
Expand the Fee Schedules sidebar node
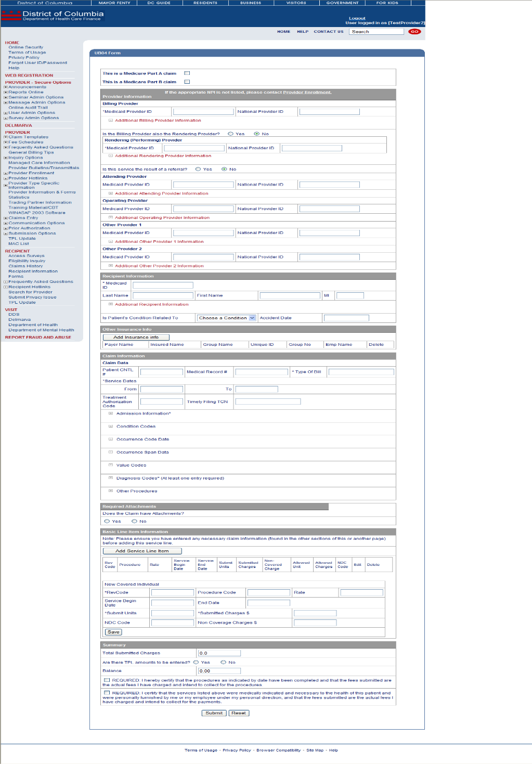(x=6, y=142)
